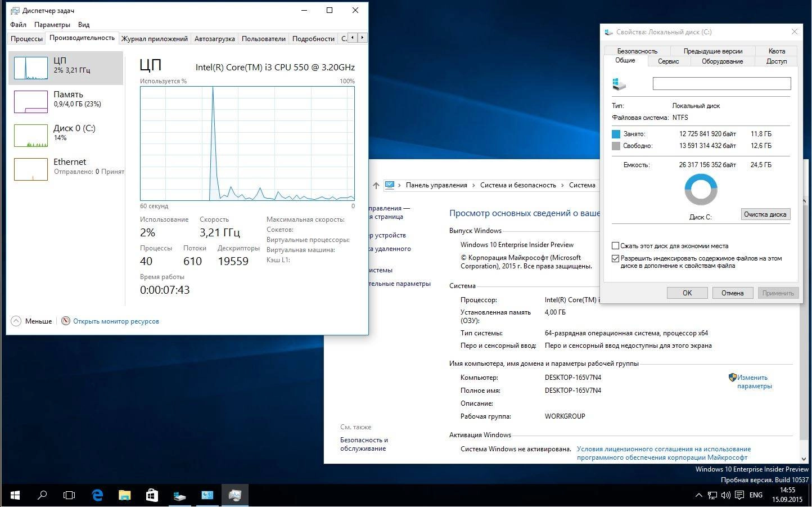Screen dimensions: 812x507
Task: Click the disk usage donut chart
Action: tap(701, 190)
